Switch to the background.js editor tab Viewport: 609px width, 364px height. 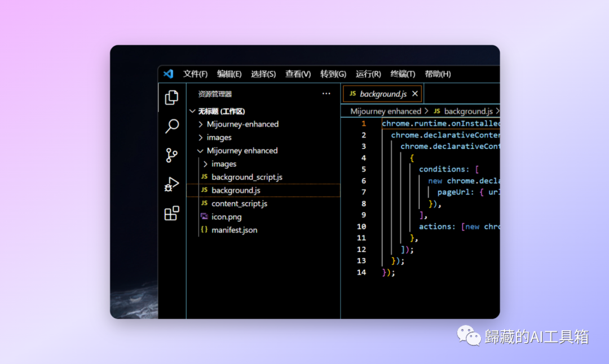point(382,94)
